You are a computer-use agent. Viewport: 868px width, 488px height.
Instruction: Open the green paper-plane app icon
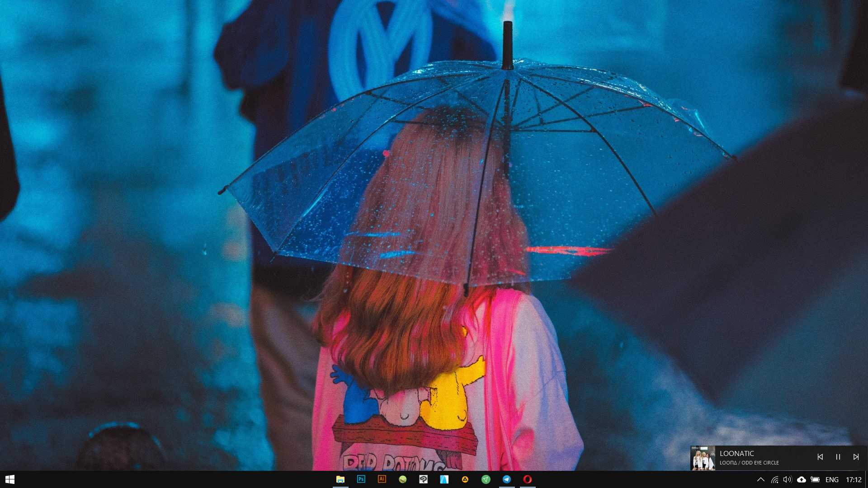tap(486, 479)
